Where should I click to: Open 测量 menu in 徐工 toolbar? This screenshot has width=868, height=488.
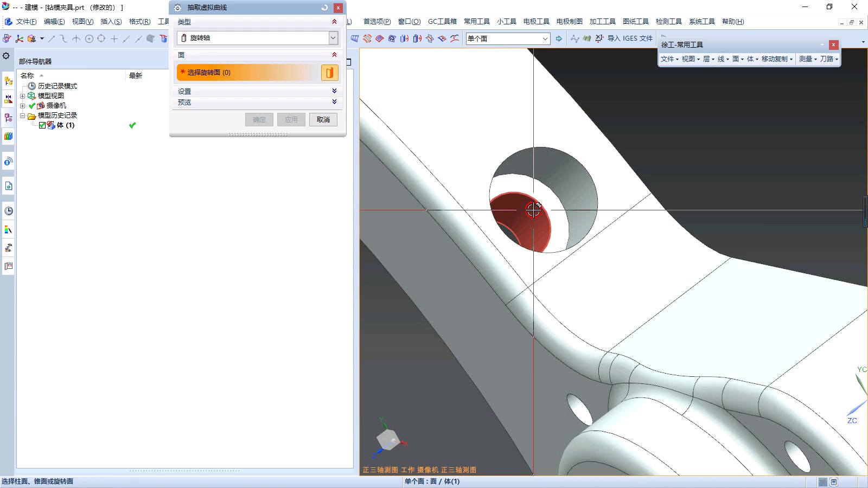click(808, 59)
